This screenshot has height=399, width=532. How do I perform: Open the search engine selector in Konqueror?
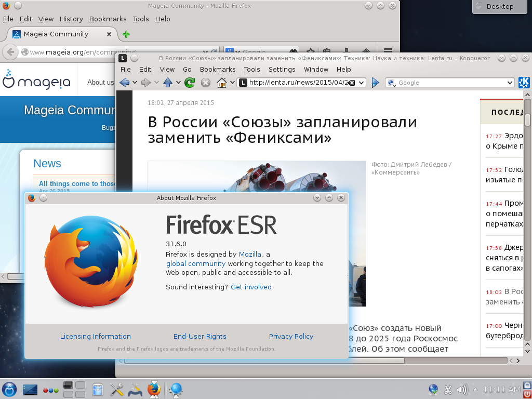[x=392, y=83]
